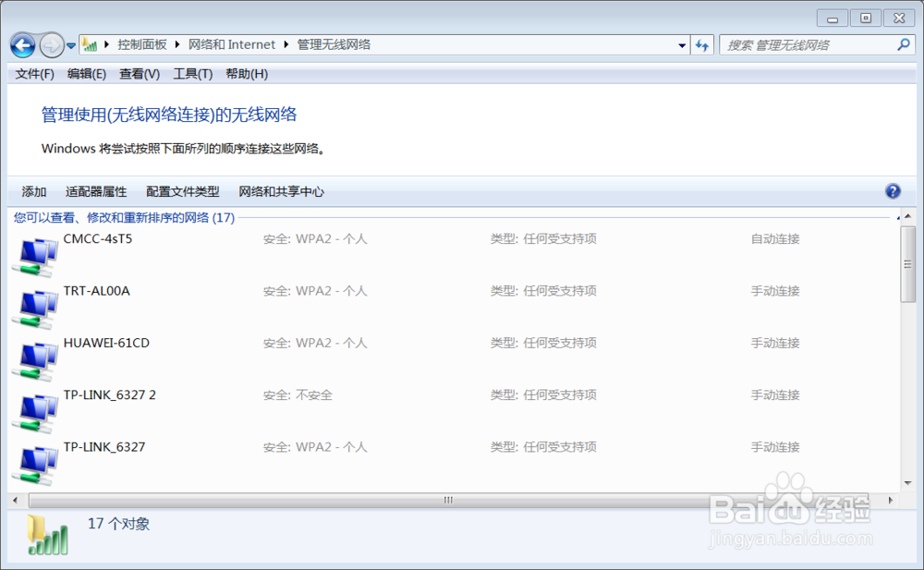Screen dimensions: 924x570
Task: Maximize the window
Action: (865, 18)
